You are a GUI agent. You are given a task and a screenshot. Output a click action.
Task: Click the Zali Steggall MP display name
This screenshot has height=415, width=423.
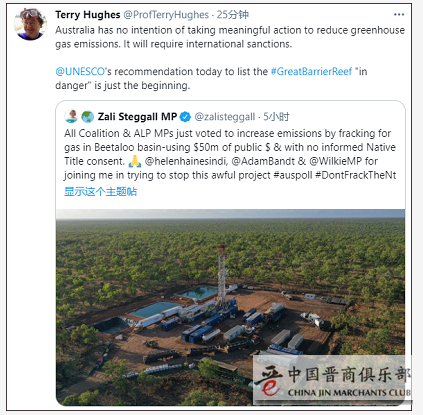[137, 117]
